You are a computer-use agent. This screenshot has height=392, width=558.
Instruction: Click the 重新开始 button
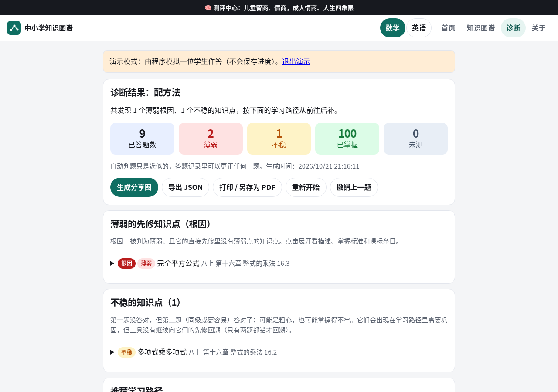306,187
